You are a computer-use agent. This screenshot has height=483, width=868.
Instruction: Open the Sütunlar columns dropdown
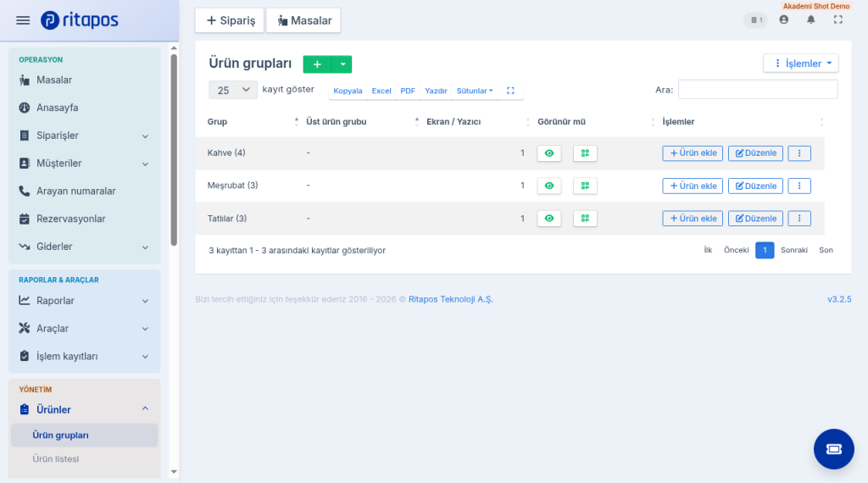pos(475,91)
